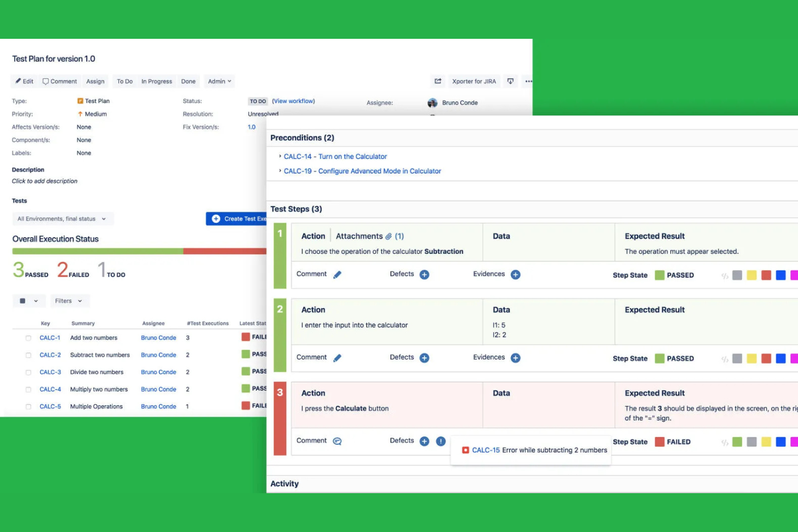Viewport: 798px width, 532px height.
Task: Click the share icon next to Xporter
Action: click(x=438, y=81)
